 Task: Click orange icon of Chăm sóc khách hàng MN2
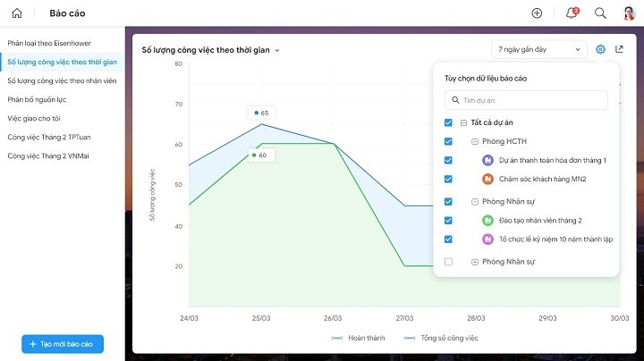click(487, 179)
